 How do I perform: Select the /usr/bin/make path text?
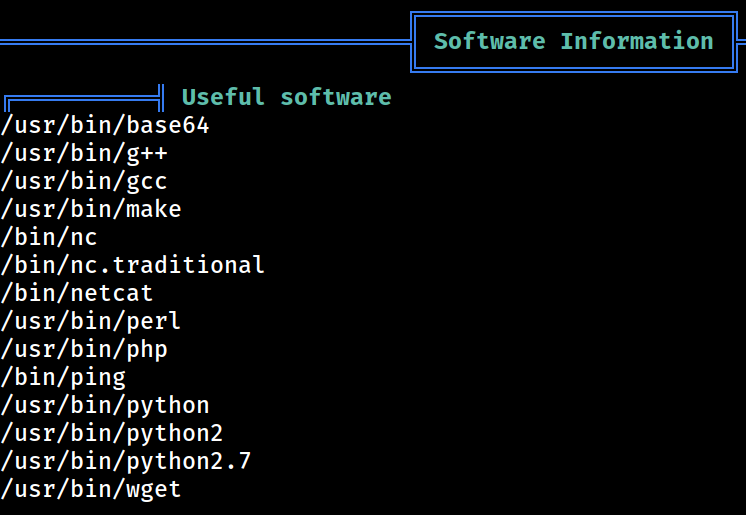click(91, 209)
